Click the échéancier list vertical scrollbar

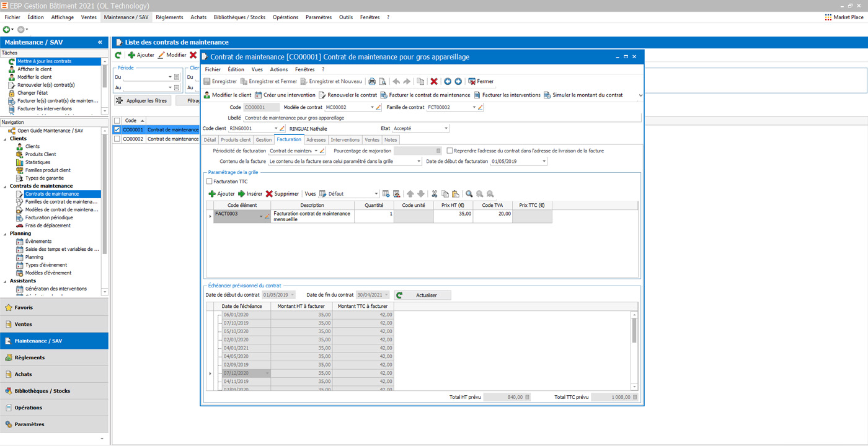coord(634,351)
